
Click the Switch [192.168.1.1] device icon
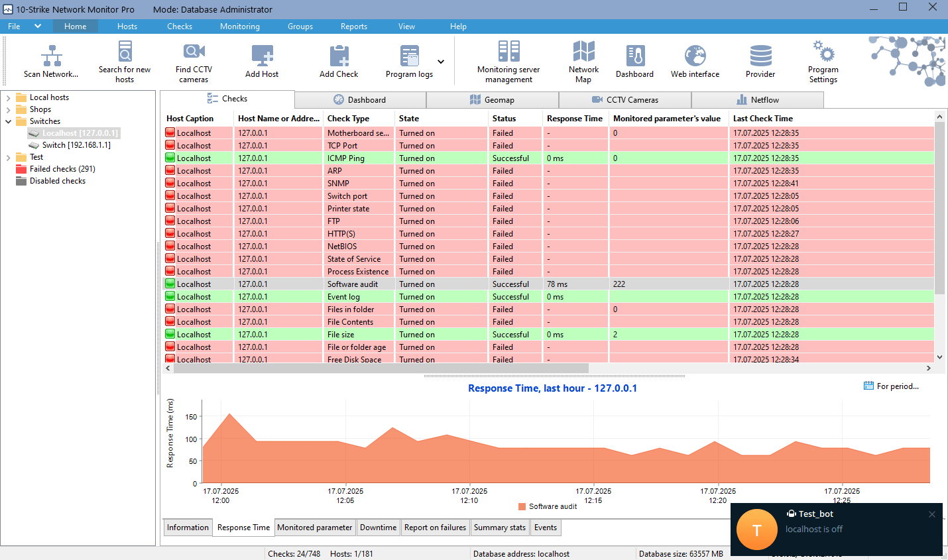coord(34,145)
